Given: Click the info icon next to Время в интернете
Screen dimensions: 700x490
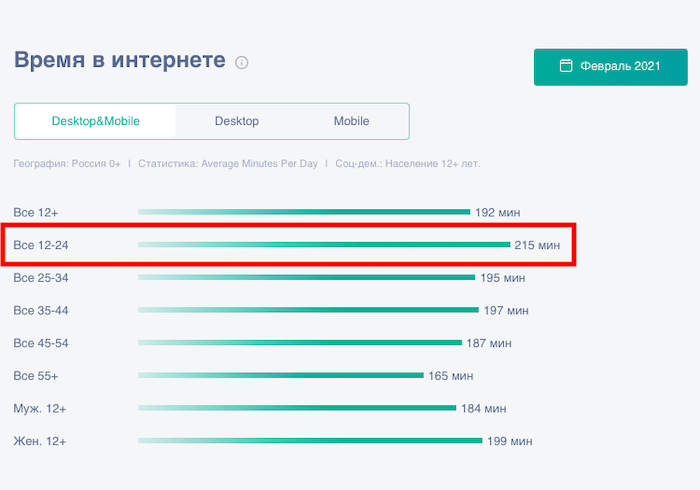Looking at the screenshot, I should pyautogui.click(x=242, y=62).
